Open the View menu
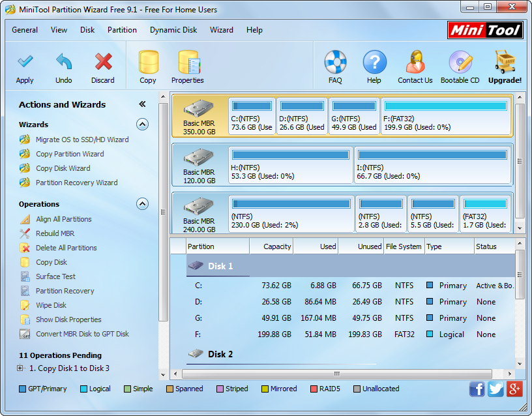Image resolution: width=532 pixels, height=416 pixels. click(59, 30)
